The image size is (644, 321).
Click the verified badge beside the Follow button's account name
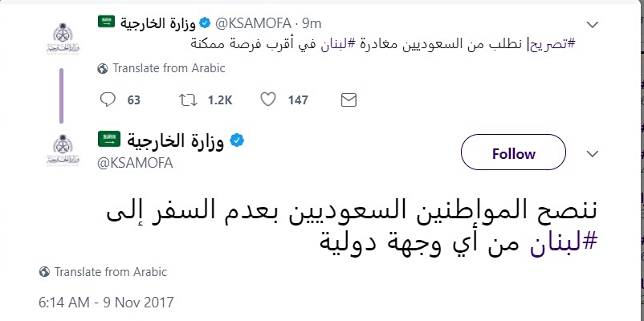click(x=237, y=141)
